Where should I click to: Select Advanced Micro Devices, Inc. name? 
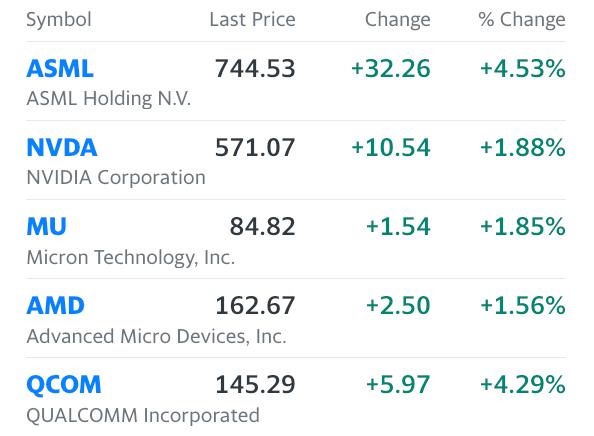click(x=156, y=336)
